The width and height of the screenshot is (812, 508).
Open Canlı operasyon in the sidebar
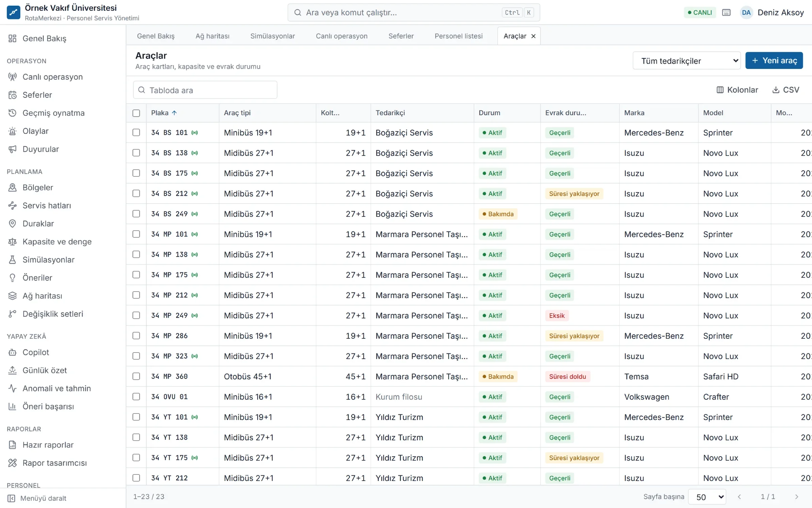(x=63, y=77)
